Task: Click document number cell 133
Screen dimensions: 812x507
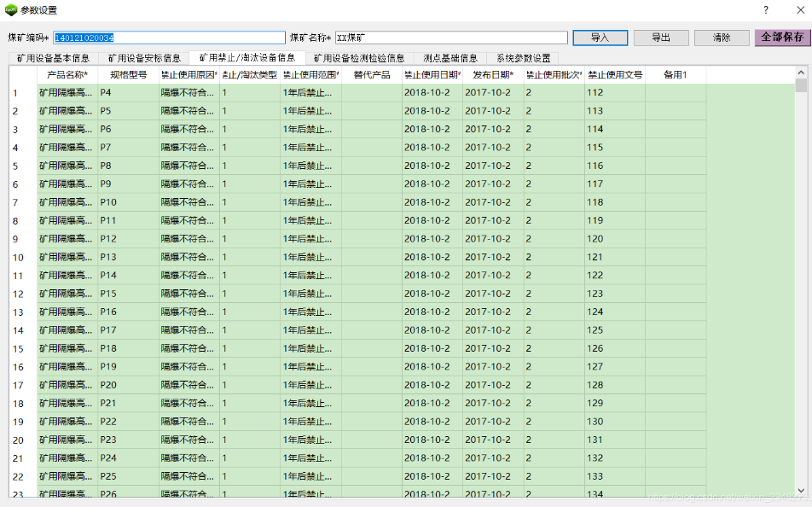Action: [x=615, y=476]
